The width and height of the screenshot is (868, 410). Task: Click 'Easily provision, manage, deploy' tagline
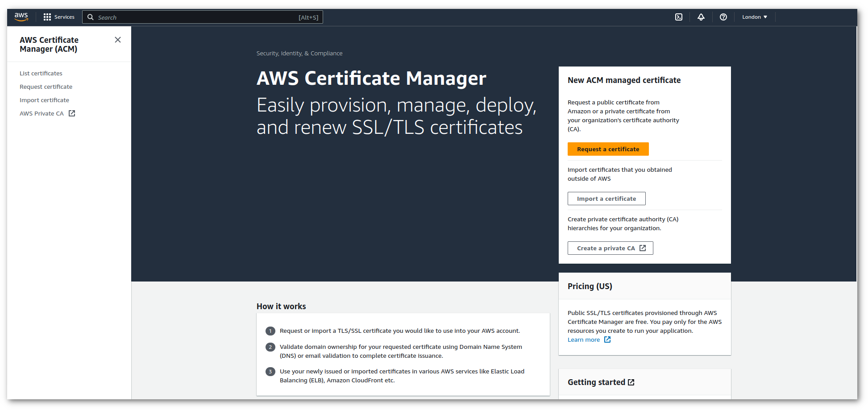point(396,116)
